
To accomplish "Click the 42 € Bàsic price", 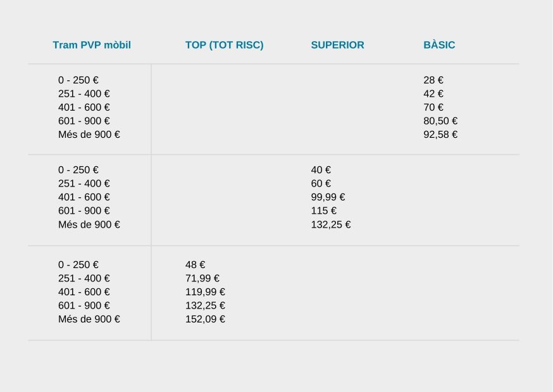I will coord(433,94).
